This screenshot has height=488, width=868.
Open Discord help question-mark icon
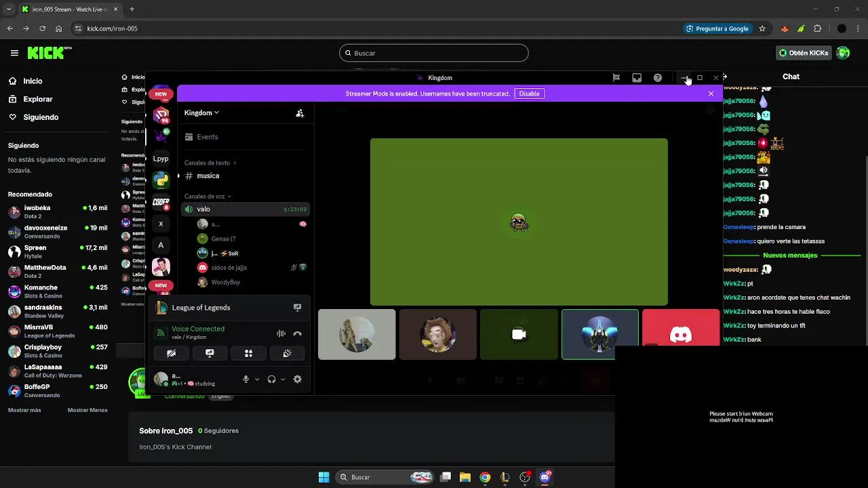(658, 78)
